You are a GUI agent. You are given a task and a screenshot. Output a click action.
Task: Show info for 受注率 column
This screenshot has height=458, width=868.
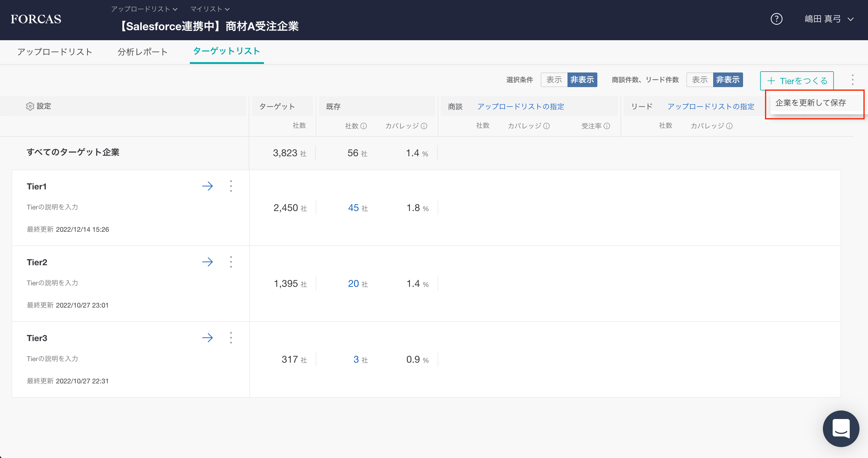[607, 126]
